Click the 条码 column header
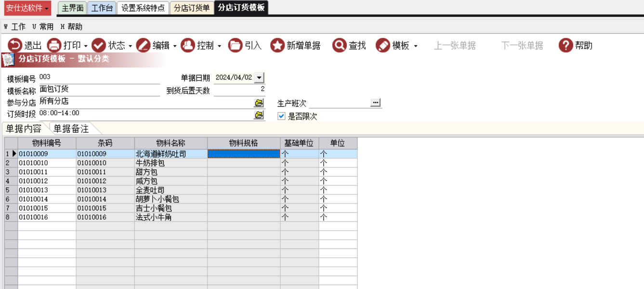Screen dimensions: 644x289 pos(105,143)
